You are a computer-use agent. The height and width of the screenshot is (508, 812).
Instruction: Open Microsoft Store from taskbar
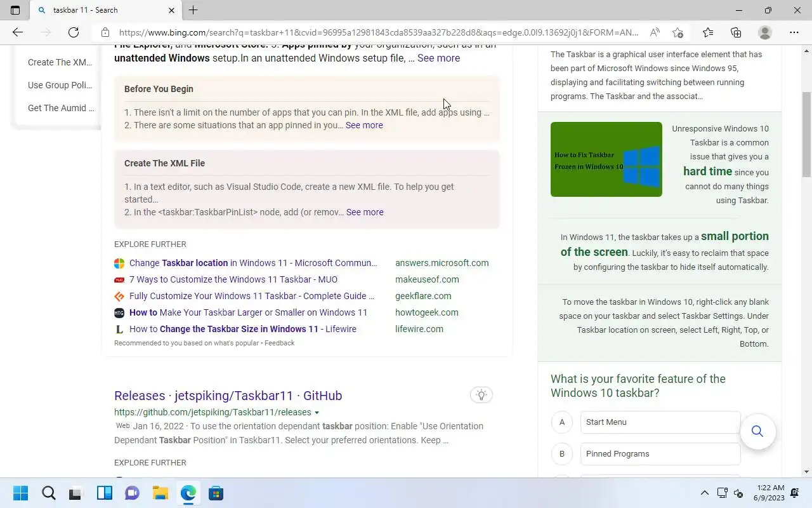[x=216, y=493]
